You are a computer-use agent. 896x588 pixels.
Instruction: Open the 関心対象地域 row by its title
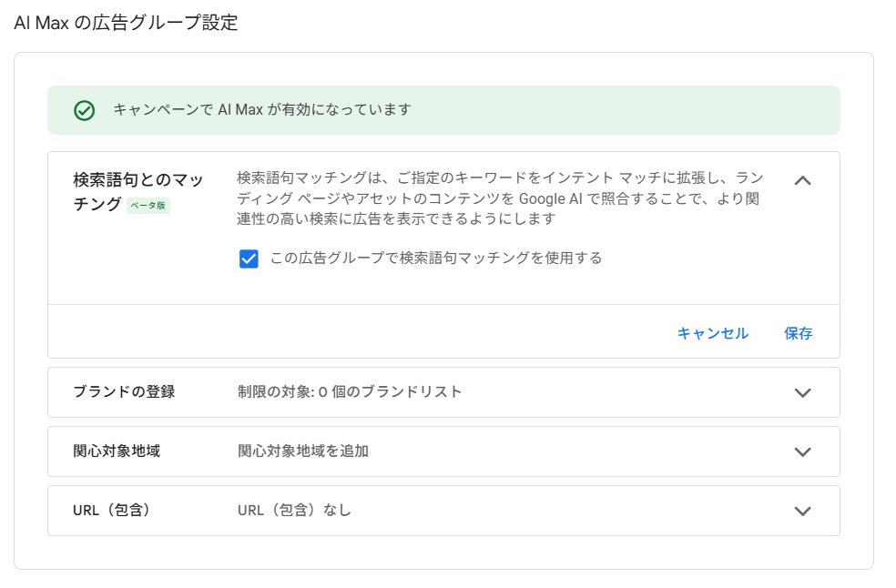117,451
